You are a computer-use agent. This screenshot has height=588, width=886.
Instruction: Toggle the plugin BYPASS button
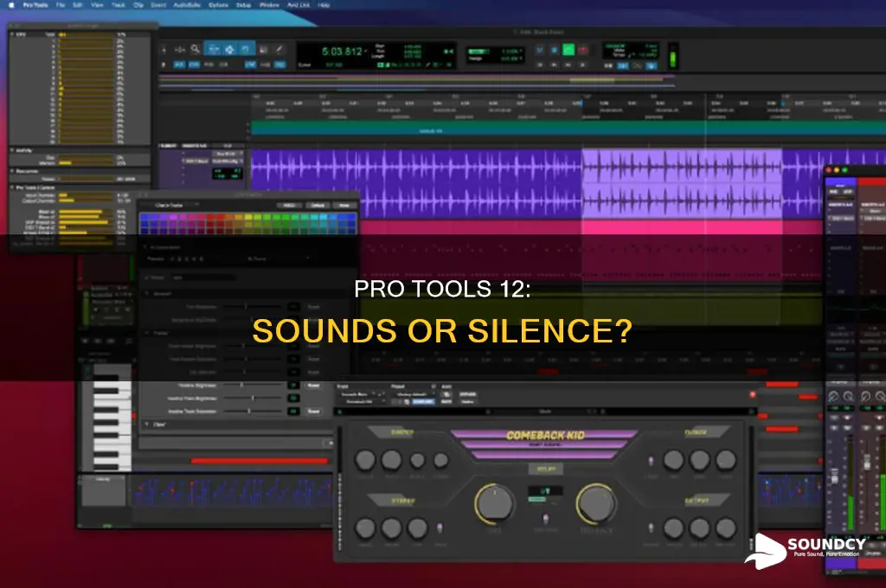pyautogui.click(x=467, y=393)
